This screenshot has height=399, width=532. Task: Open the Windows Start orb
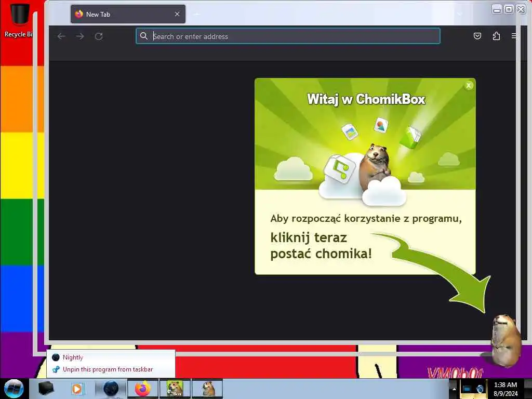tap(14, 389)
